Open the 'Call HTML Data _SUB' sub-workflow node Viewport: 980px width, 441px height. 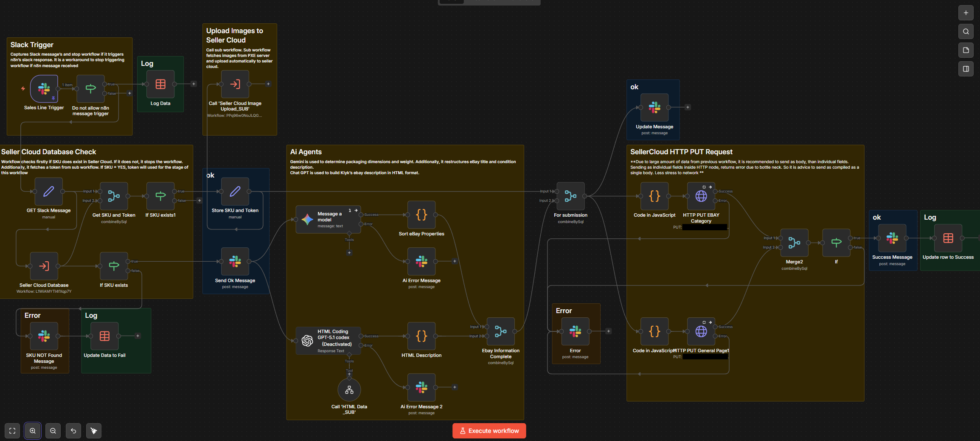click(349, 390)
